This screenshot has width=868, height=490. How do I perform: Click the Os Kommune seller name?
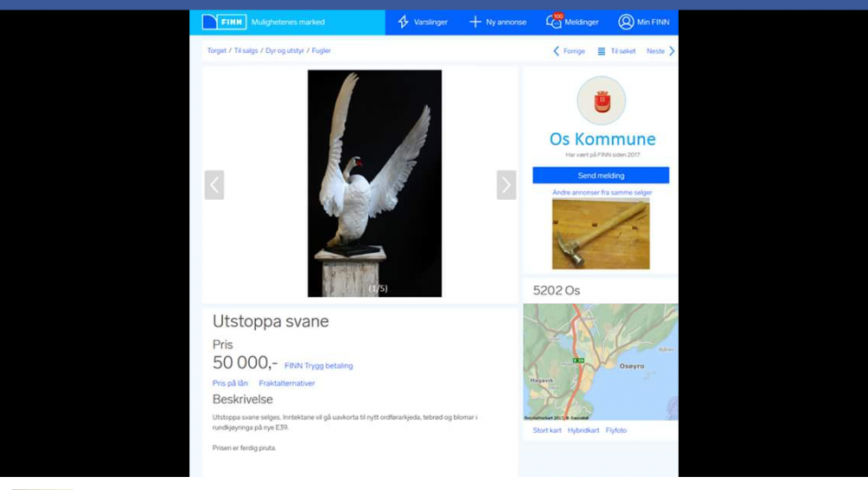point(602,139)
